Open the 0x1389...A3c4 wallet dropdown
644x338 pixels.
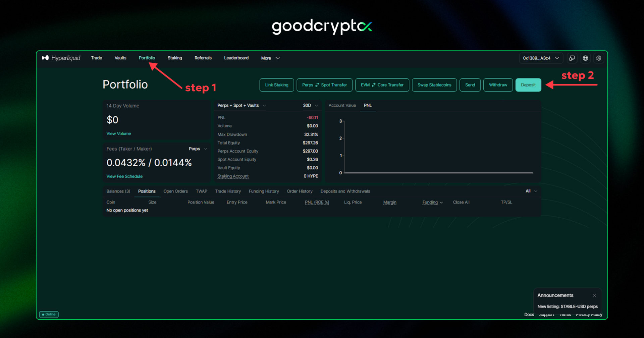click(x=541, y=58)
